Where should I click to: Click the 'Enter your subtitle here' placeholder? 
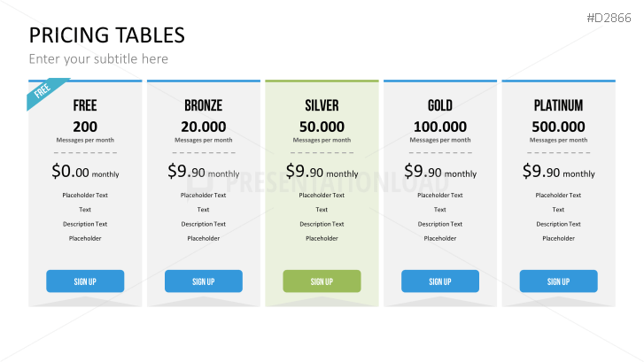click(98, 59)
